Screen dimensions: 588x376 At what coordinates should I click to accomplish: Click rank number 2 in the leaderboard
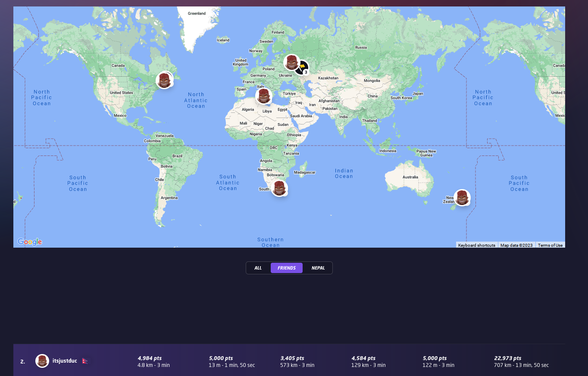click(x=23, y=361)
